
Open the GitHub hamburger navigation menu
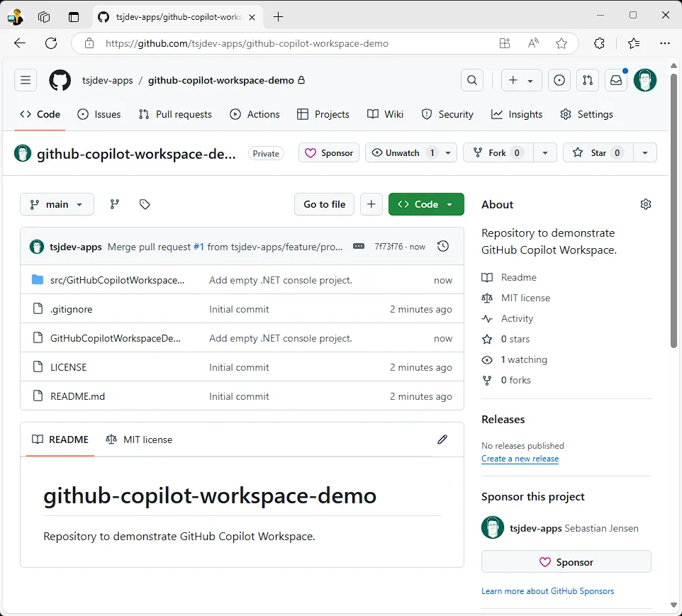[26, 81]
